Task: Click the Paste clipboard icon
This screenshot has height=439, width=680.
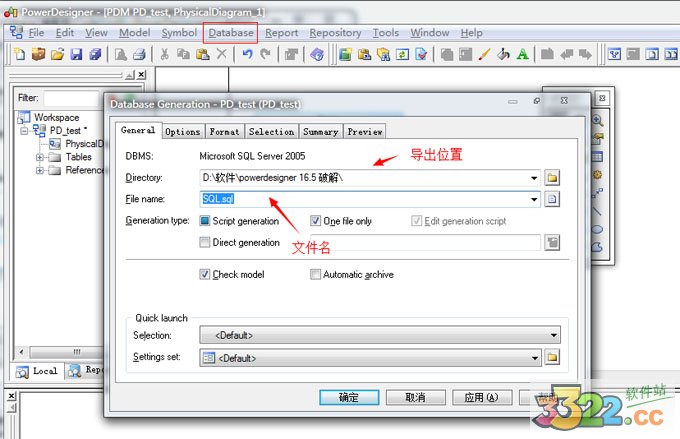Action: tap(203, 54)
